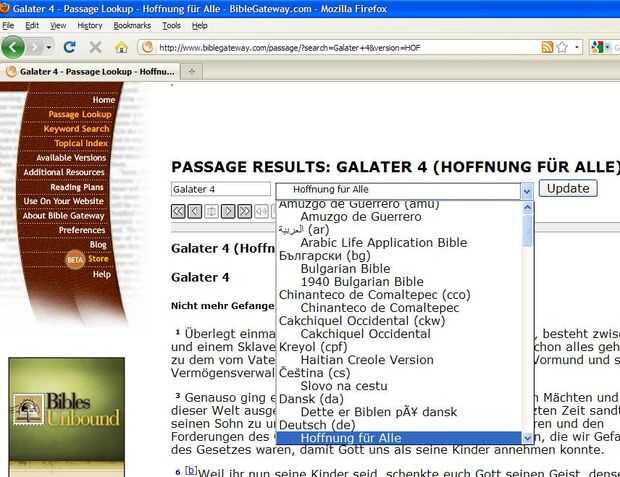Select the Galater 4 Passage Lookup tab

pyautogui.click(x=91, y=72)
